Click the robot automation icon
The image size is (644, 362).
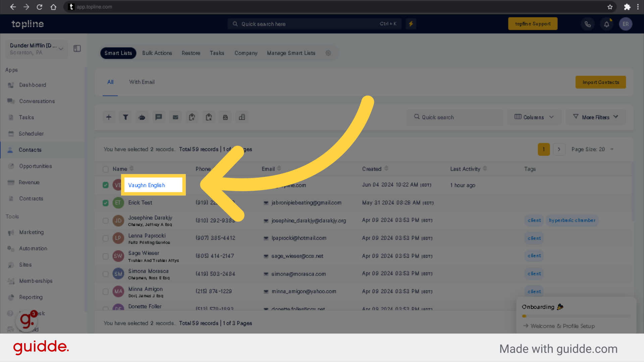click(x=142, y=117)
